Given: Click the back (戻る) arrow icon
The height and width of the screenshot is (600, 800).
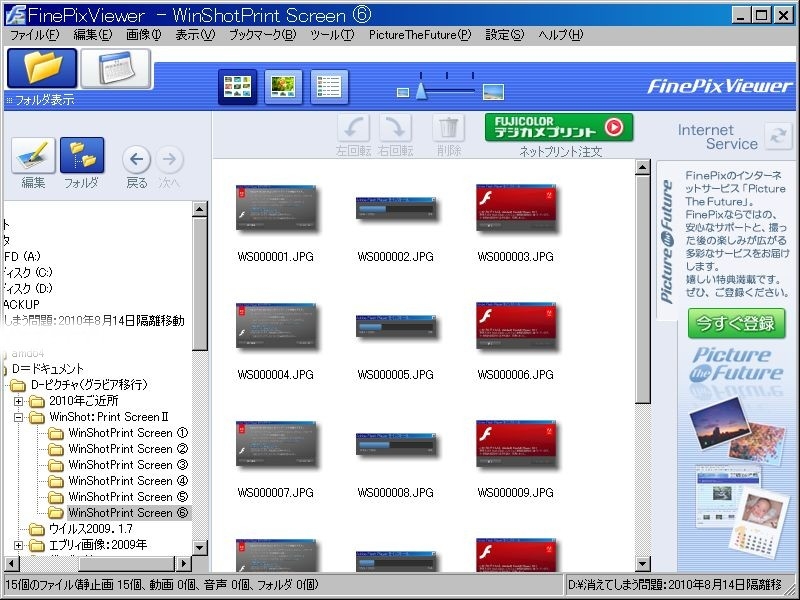Looking at the screenshot, I should tap(137, 159).
